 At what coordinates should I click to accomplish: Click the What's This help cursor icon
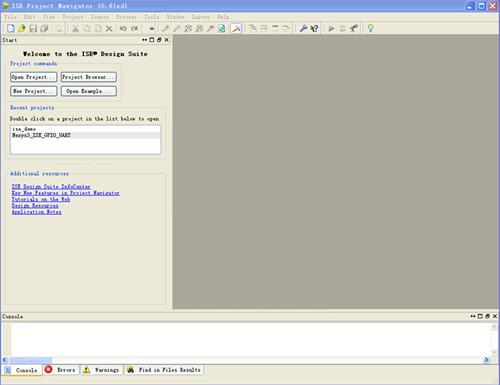coord(314,29)
